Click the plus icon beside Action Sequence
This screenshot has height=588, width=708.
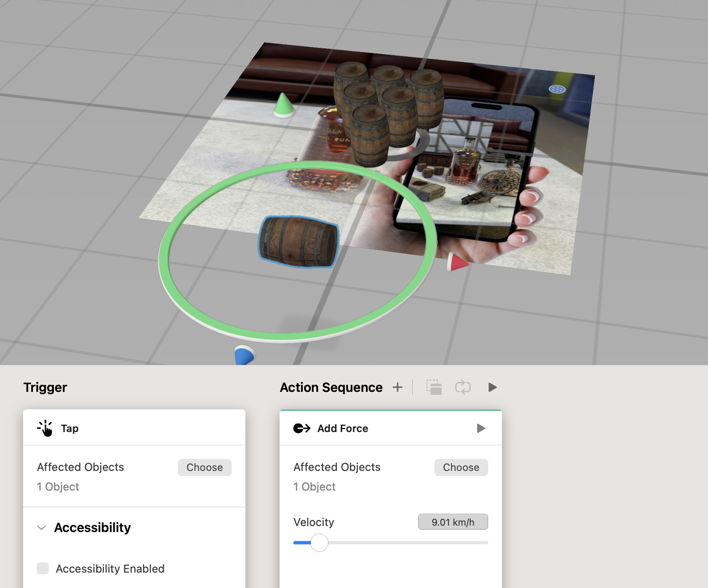pyautogui.click(x=398, y=387)
